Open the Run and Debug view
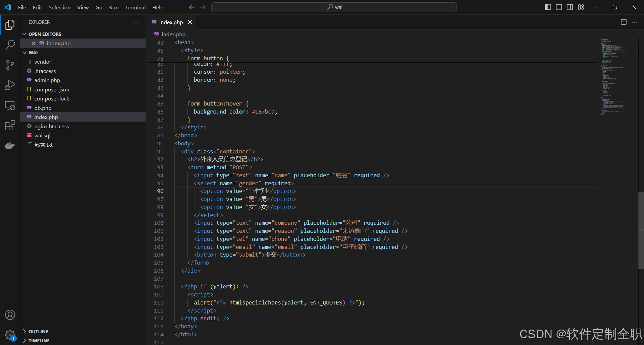 [10, 85]
